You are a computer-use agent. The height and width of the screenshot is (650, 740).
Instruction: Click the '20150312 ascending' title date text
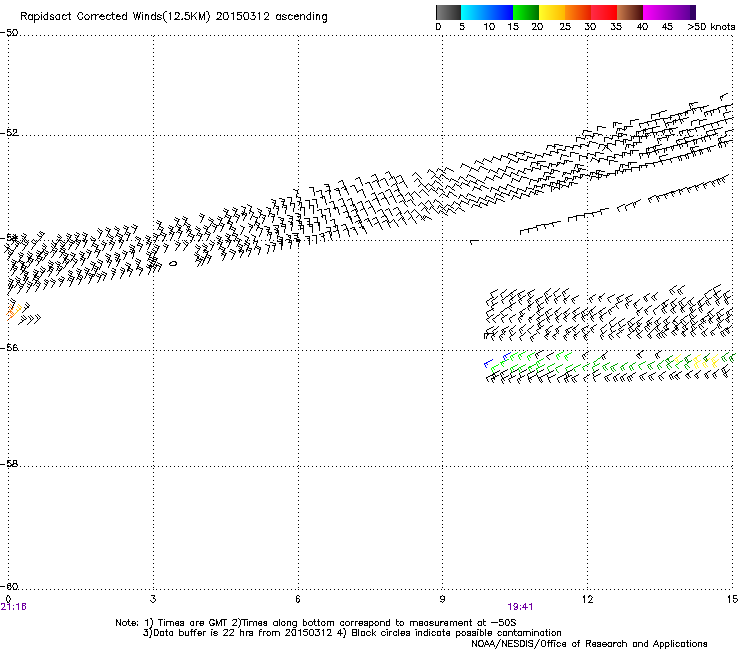[x=271, y=17]
